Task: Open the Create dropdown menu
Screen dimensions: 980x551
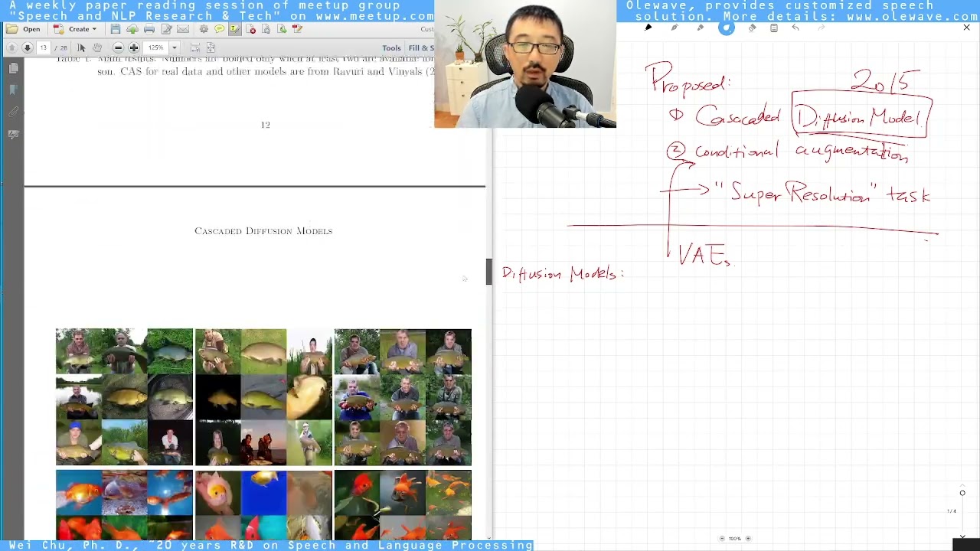Action: [77, 29]
